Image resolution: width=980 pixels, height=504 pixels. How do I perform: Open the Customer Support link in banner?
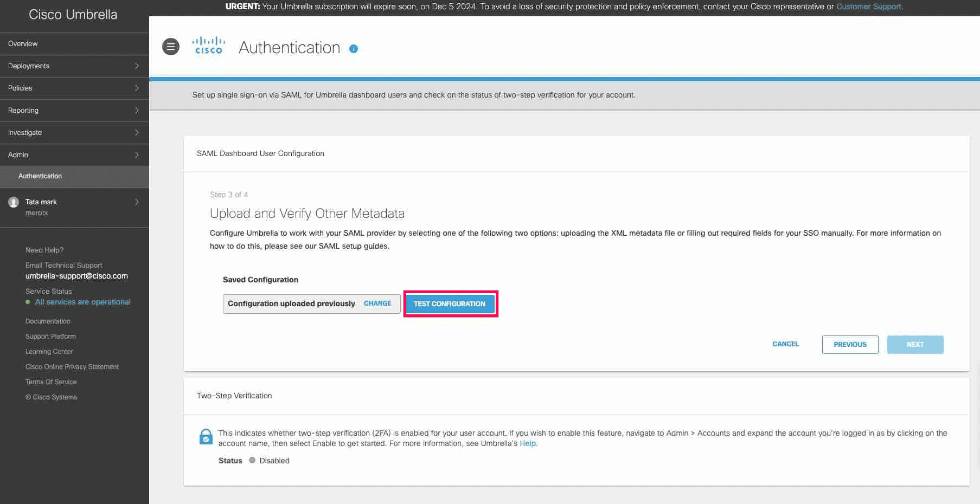(869, 7)
